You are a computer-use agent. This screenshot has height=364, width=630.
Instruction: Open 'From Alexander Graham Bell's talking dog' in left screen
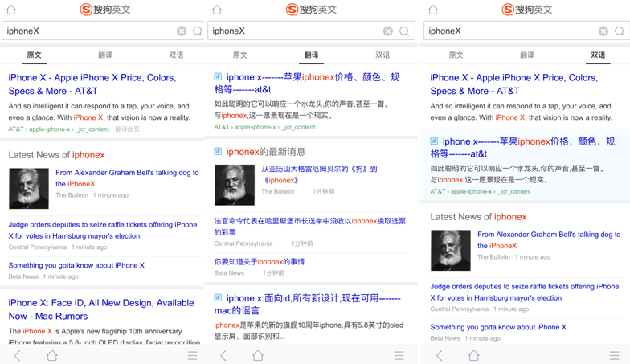coord(127,178)
